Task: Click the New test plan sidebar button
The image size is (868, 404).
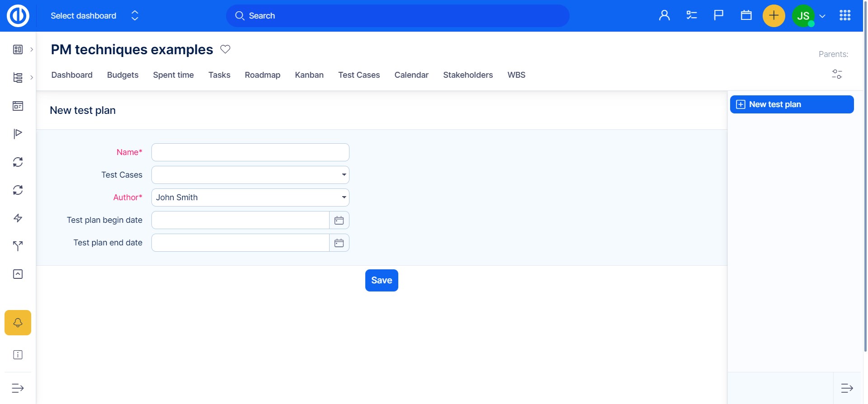Action: pyautogui.click(x=792, y=104)
